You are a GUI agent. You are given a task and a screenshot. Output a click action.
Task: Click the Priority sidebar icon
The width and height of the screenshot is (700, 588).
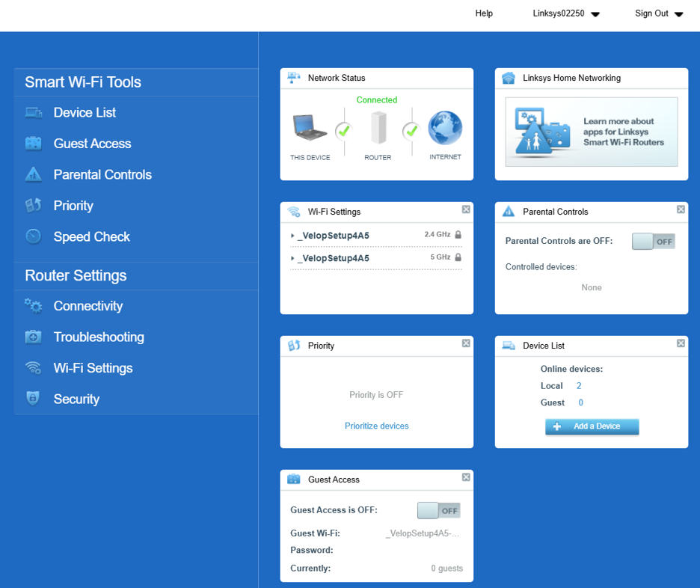(34, 206)
